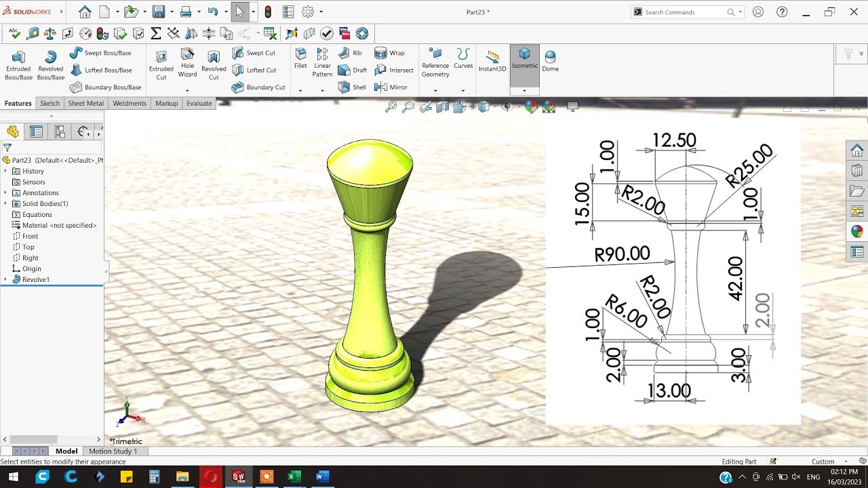Select the Revolved Cut tool
Screen dimensions: 868x488
214,65
